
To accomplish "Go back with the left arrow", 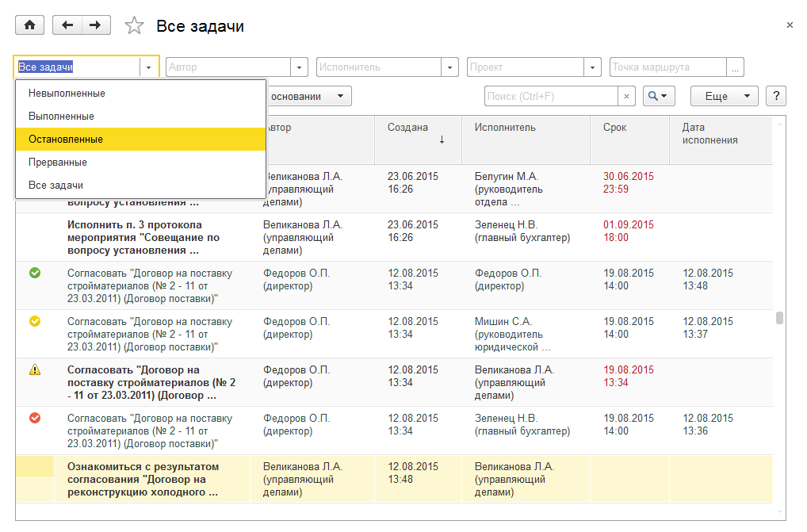I will tap(67, 25).
